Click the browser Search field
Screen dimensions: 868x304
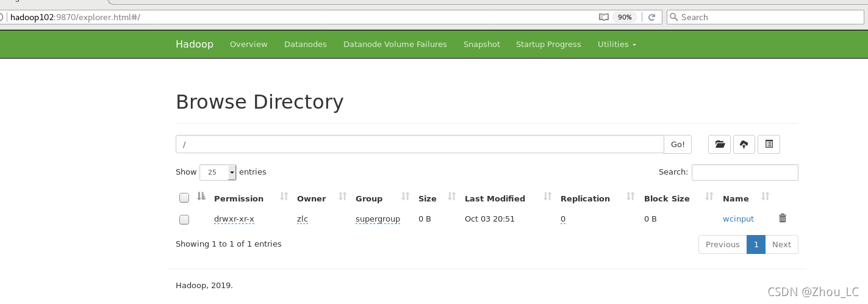(x=766, y=17)
